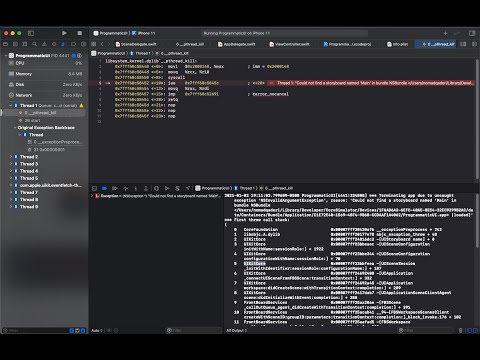Open the Disk gauge report
Image resolution: width=480 pixels, height=360 pixels.
pos(45,84)
